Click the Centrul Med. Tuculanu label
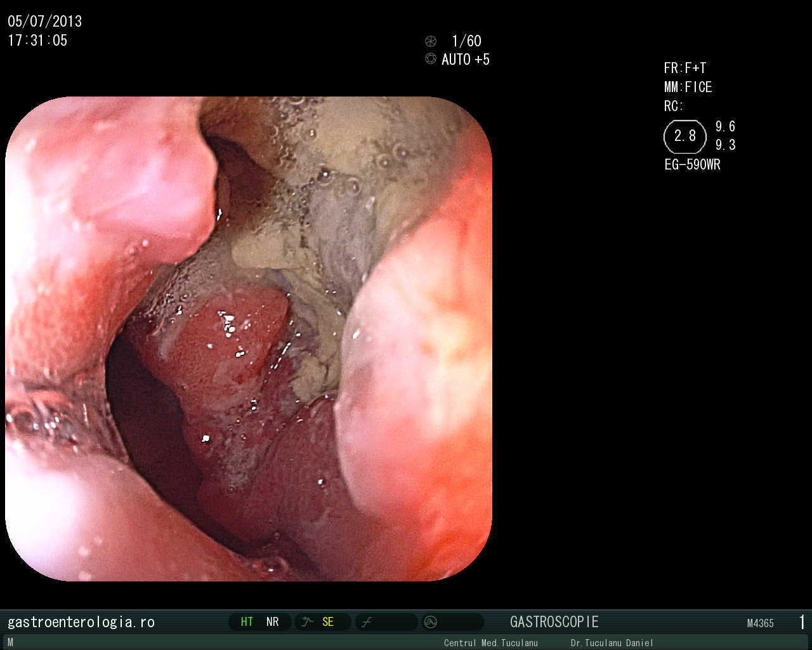812x650 pixels. tap(490, 643)
